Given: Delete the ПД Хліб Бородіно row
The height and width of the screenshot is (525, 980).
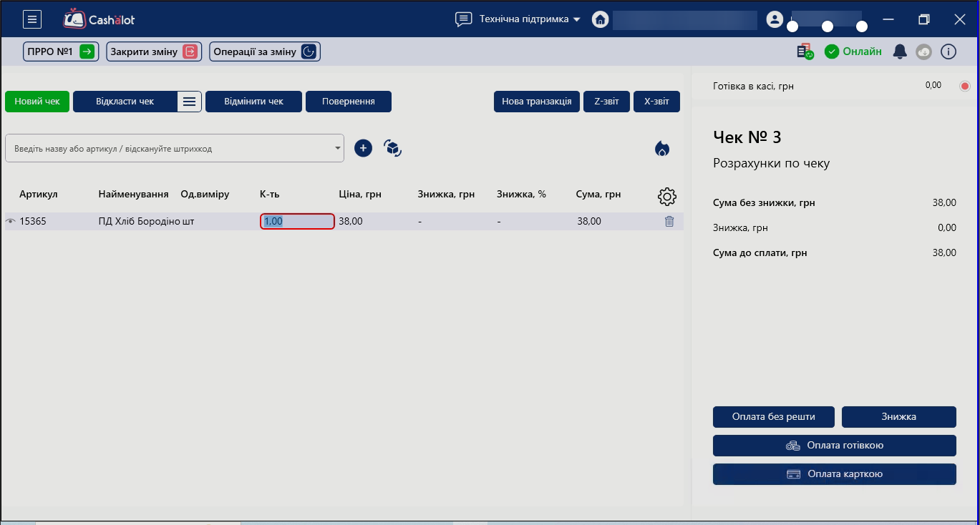Looking at the screenshot, I should [x=669, y=222].
